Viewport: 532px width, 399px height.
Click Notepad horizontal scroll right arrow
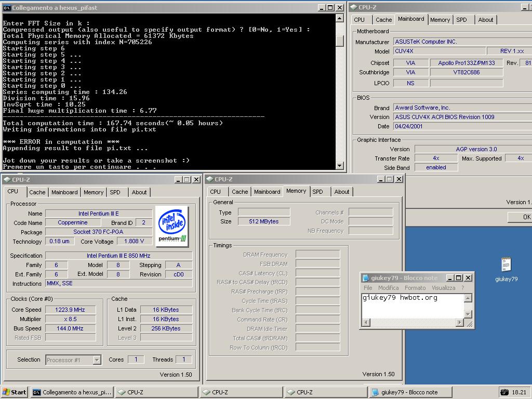pyautogui.click(x=460, y=322)
